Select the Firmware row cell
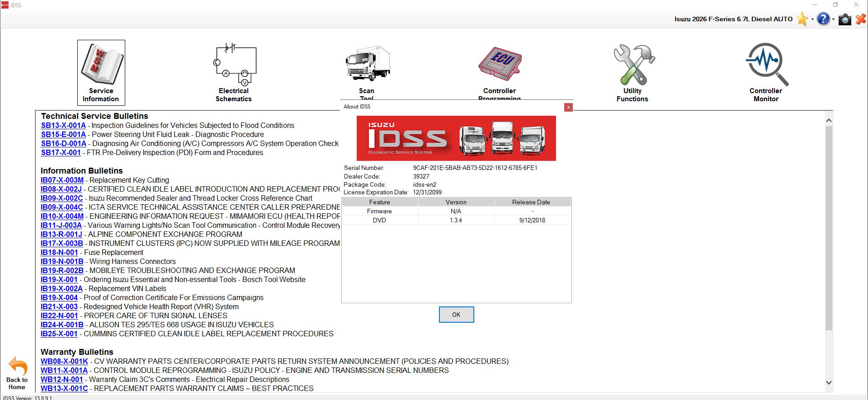868x400 pixels. click(380, 211)
